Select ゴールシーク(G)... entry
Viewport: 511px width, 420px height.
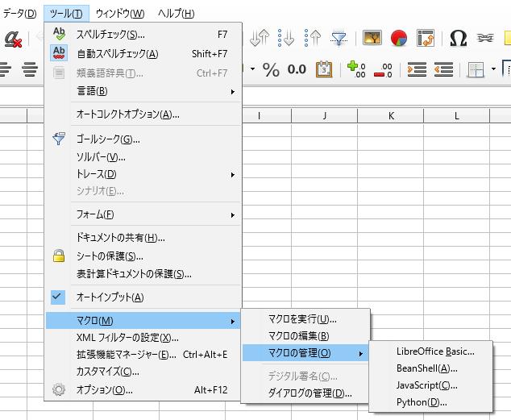tap(143, 139)
